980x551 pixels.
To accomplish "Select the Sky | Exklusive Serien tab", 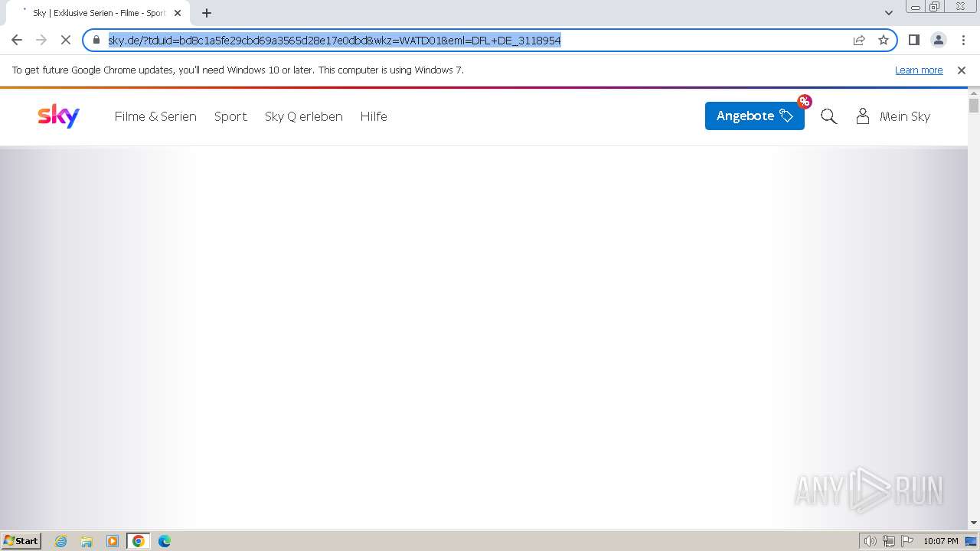I will click(98, 13).
